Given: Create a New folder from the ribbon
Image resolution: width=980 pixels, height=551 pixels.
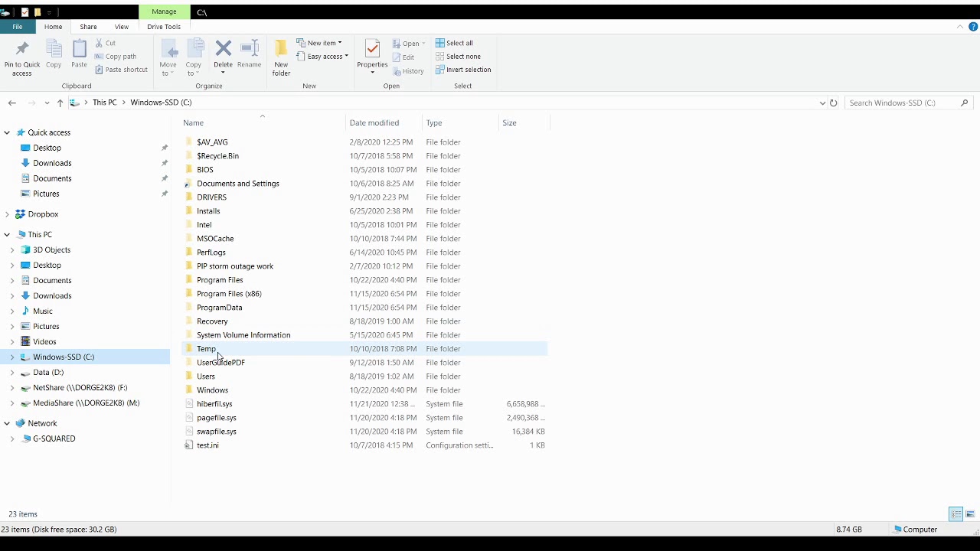Looking at the screenshot, I should point(281,57).
